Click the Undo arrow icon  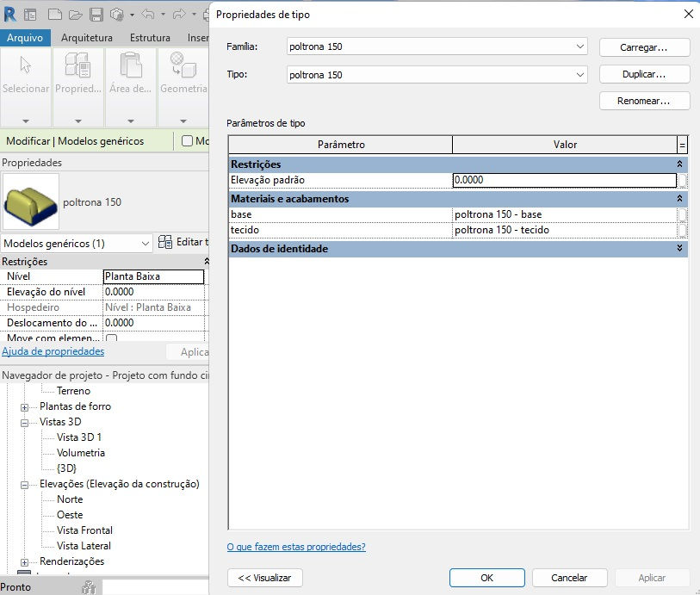[x=148, y=15]
